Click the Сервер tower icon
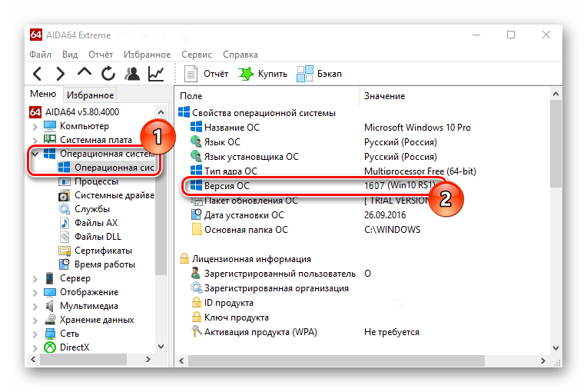 49,278
